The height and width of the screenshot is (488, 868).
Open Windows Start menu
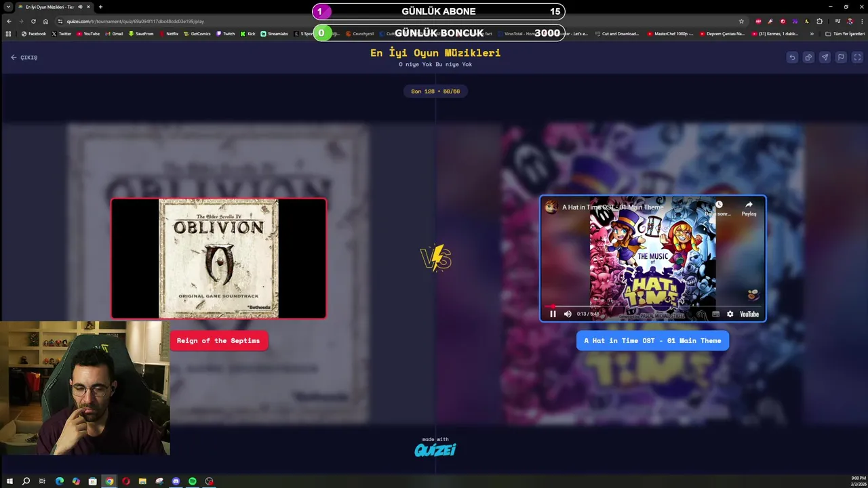pos(9,481)
